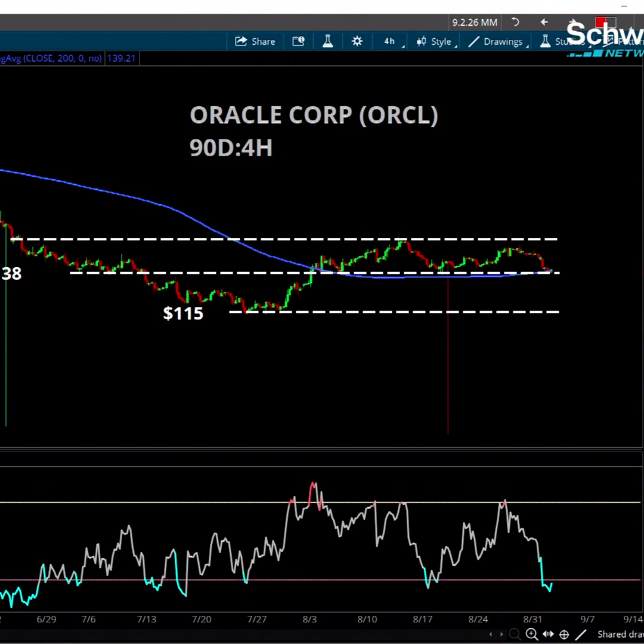Click the Studies flask icon
Image resolution: width=644 pixels, height=644 pixels.
pyautogui.click(x=545, y=41)
